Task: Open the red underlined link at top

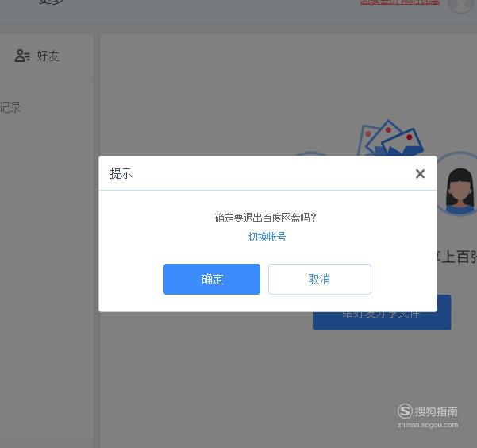Action: [400, 2]
